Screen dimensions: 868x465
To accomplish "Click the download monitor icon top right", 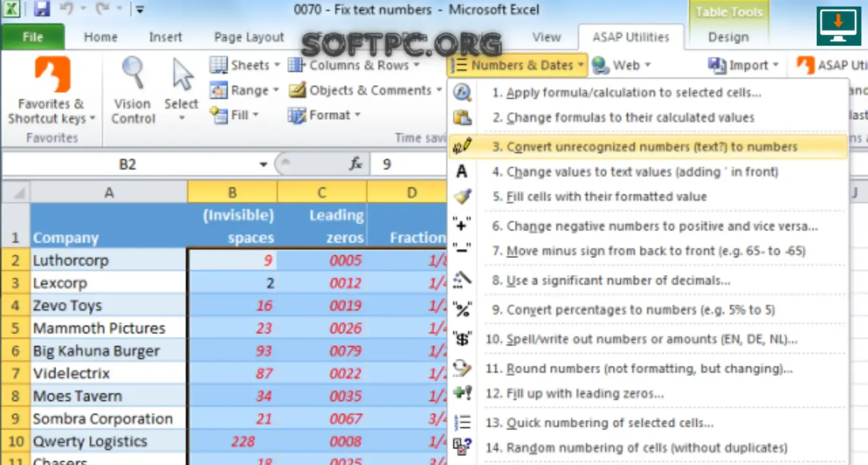I will pos(838,26).
